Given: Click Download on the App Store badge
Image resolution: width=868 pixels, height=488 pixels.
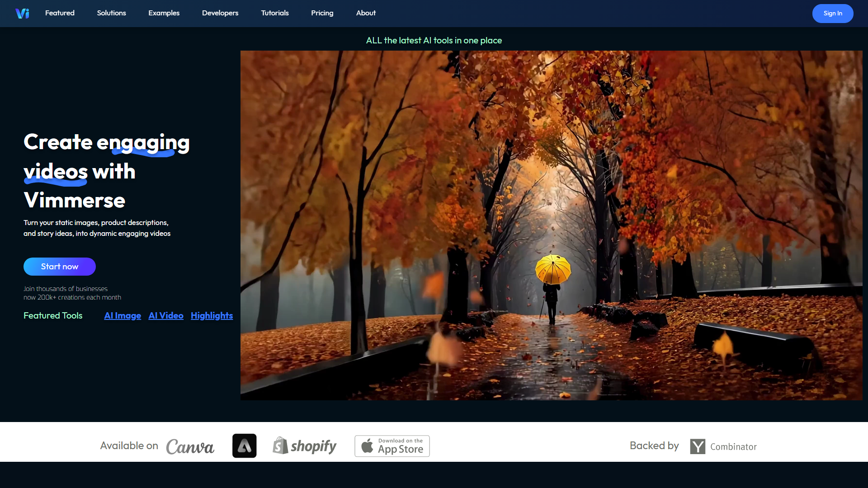Looking at the screenshot, I should point(392,446).
